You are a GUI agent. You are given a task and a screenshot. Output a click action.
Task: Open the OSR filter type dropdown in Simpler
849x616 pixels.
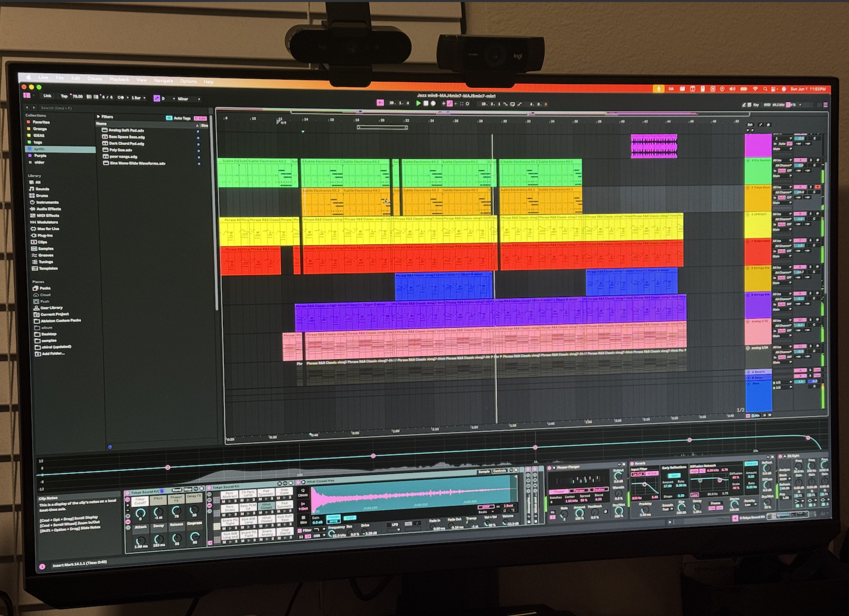(320, 535)
